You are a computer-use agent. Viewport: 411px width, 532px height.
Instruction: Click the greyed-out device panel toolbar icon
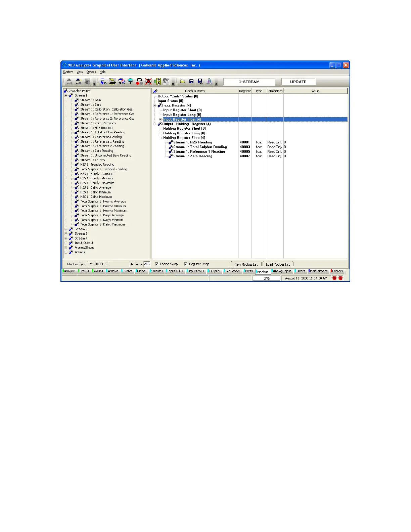[87, 81]
